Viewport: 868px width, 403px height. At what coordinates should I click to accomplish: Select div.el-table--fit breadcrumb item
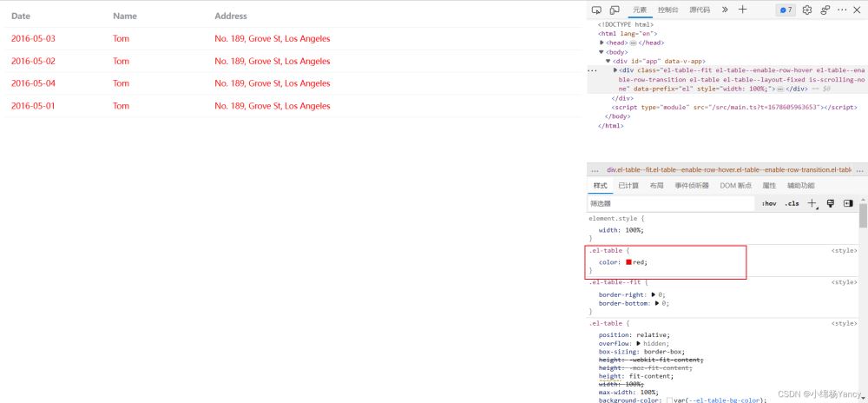point(729,170)
